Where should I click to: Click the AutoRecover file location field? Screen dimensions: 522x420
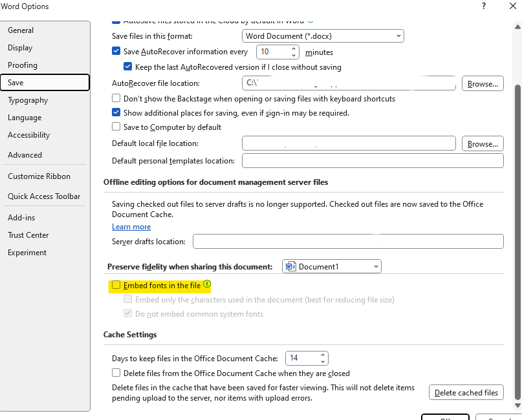pos(349,83)
